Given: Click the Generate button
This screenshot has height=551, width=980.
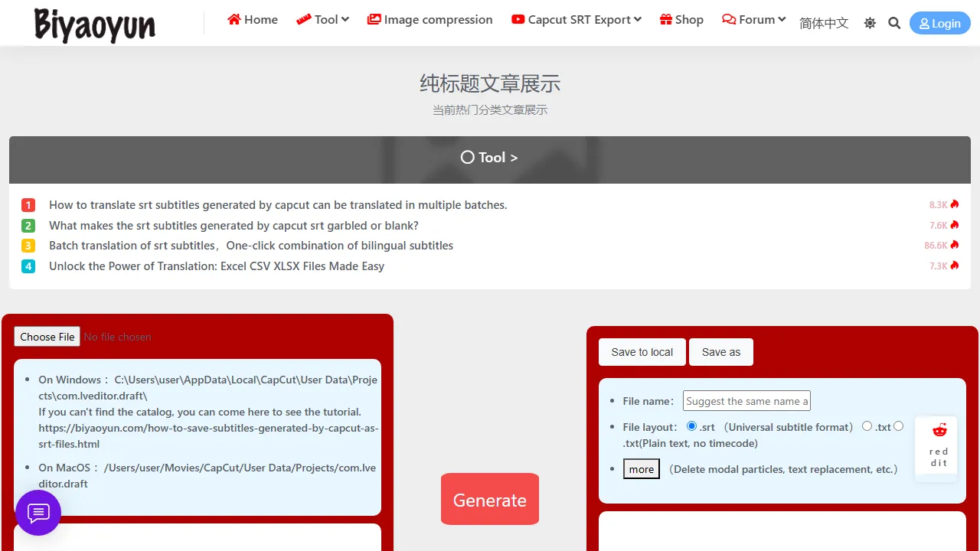Looking at the screenshot, I should click(489, 499).
